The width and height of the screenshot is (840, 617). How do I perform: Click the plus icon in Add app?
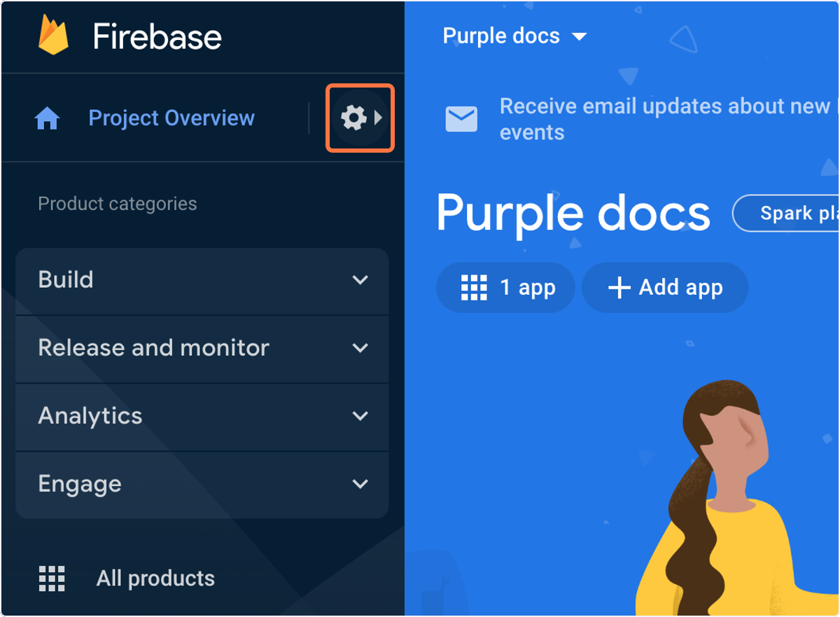(619, 287)
